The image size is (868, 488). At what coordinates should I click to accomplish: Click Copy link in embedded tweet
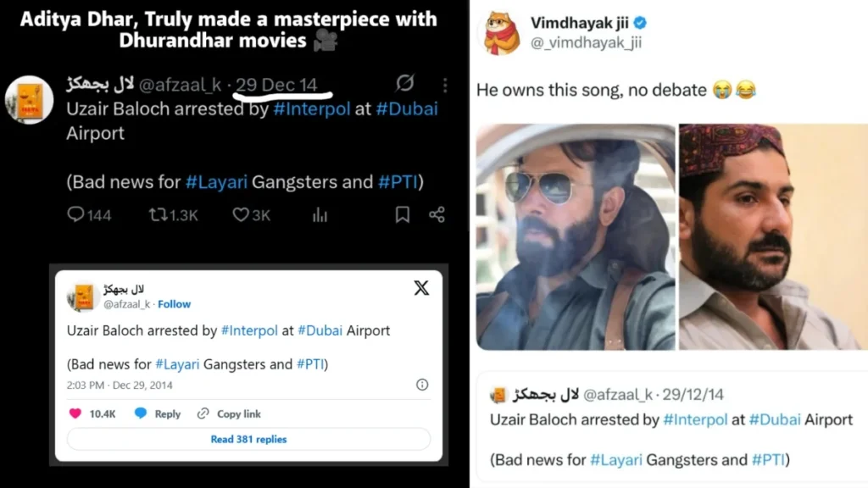229,413
